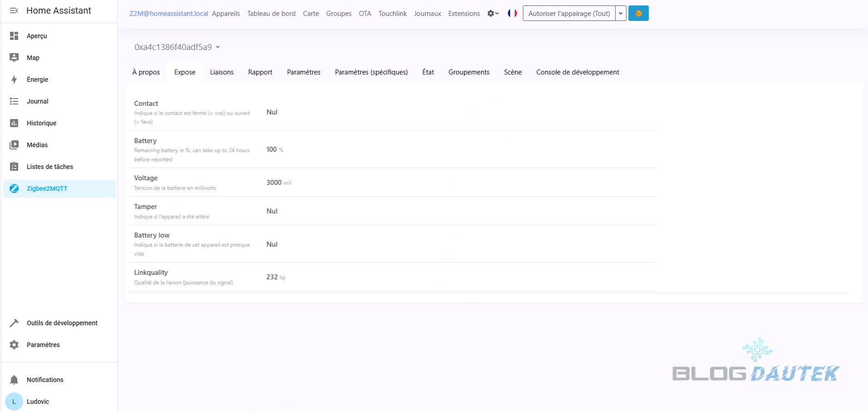Collapse the Home Assistant sidebar menu icon
This screenshot has height=412, width=868.
14,10
